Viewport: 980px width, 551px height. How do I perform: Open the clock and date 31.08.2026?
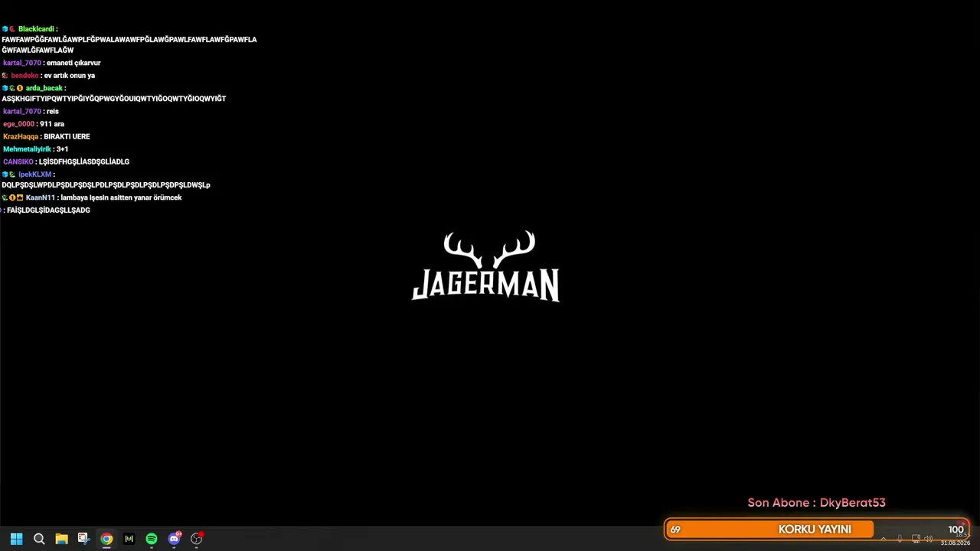tap(955, 540)
